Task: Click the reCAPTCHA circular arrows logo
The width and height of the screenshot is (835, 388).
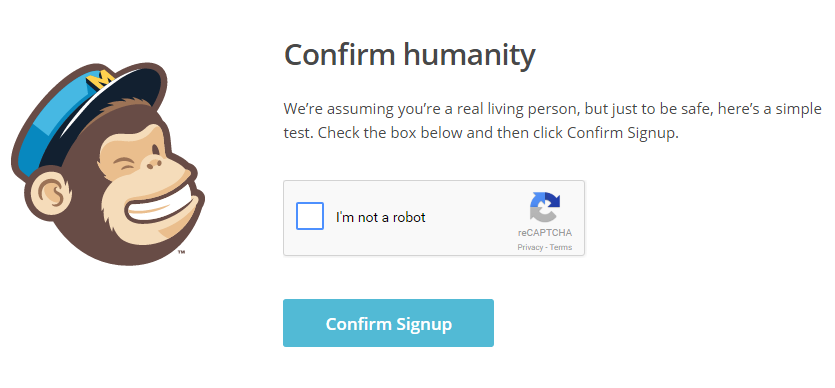Action: (x=545, y=207)
